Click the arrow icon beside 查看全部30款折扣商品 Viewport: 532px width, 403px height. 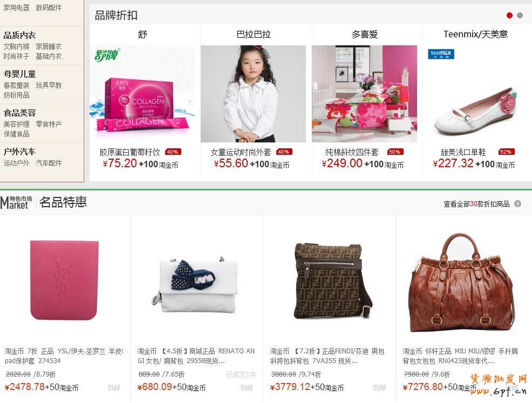point(518,204)
